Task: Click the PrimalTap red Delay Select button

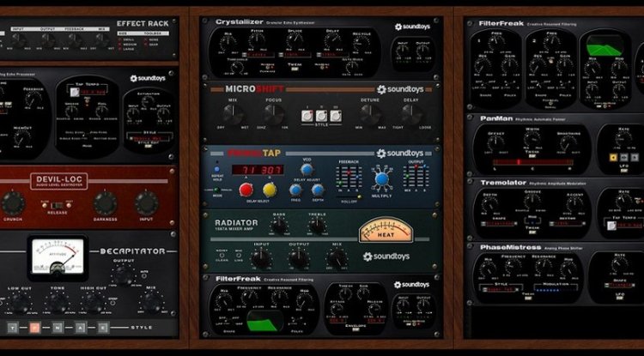Action: (x=246, y=190)
